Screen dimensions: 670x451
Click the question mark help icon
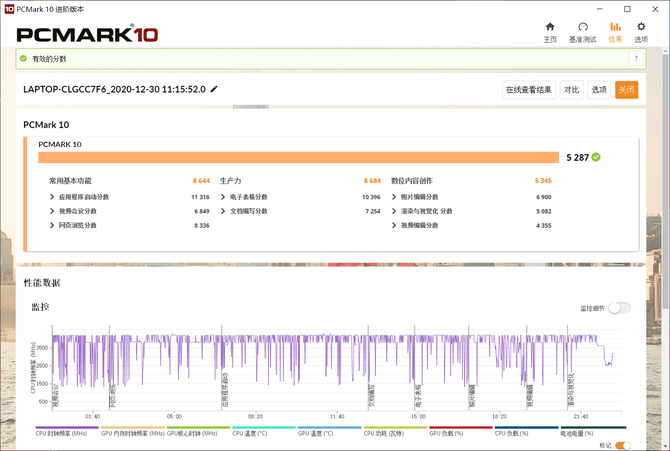point(636,59)
